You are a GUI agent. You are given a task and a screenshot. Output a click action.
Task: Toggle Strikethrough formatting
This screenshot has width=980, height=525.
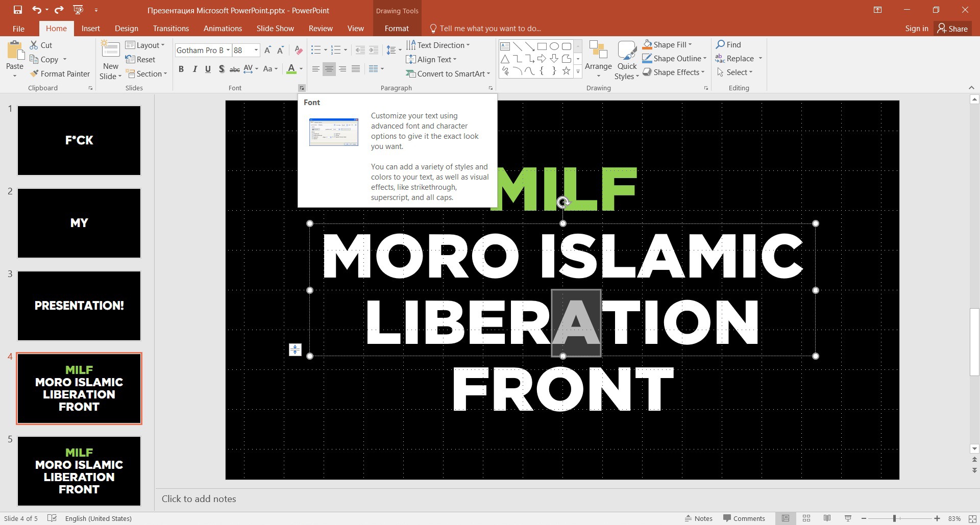click(235, 69)
